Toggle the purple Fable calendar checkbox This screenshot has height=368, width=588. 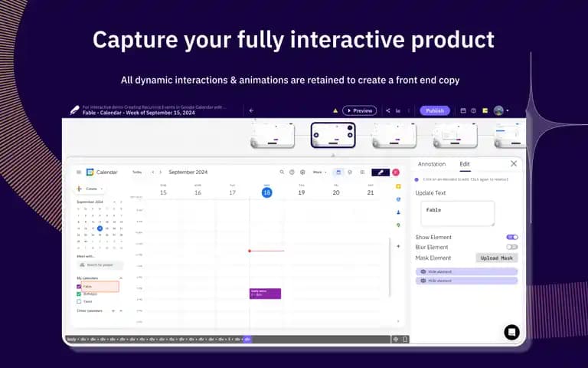click(x=79, y=287)
